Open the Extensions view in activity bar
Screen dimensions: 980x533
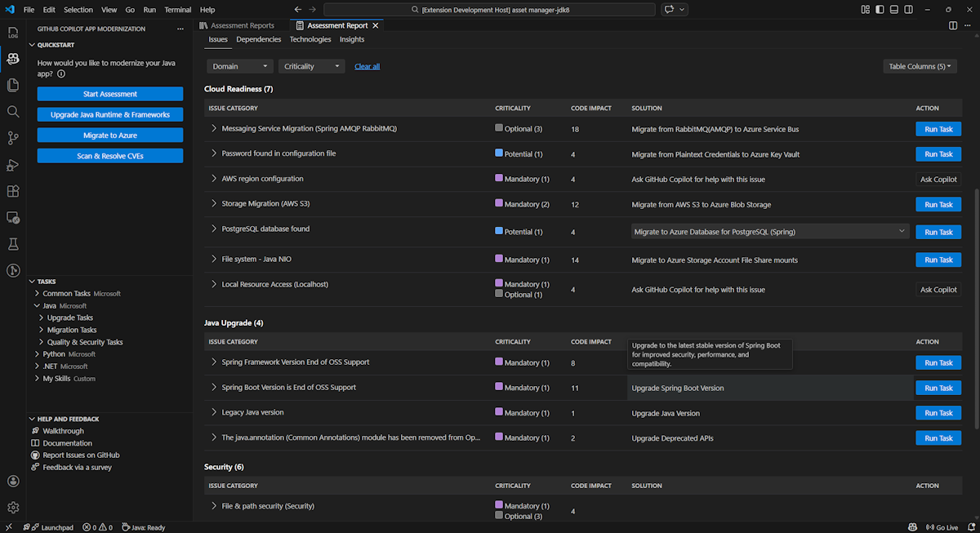pyautogui.click(x=13, y=191)
